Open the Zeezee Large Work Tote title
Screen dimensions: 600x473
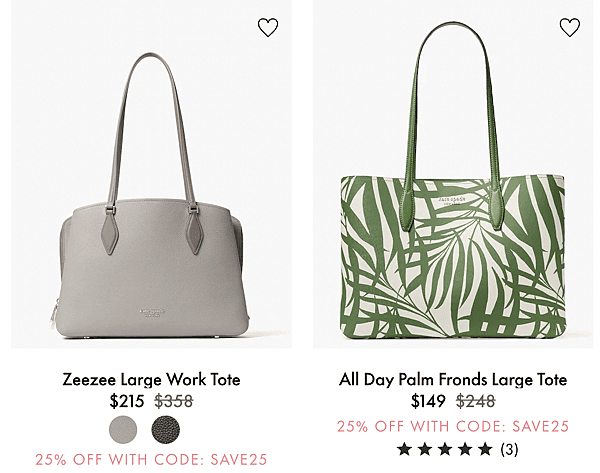(x=152, y=380)
